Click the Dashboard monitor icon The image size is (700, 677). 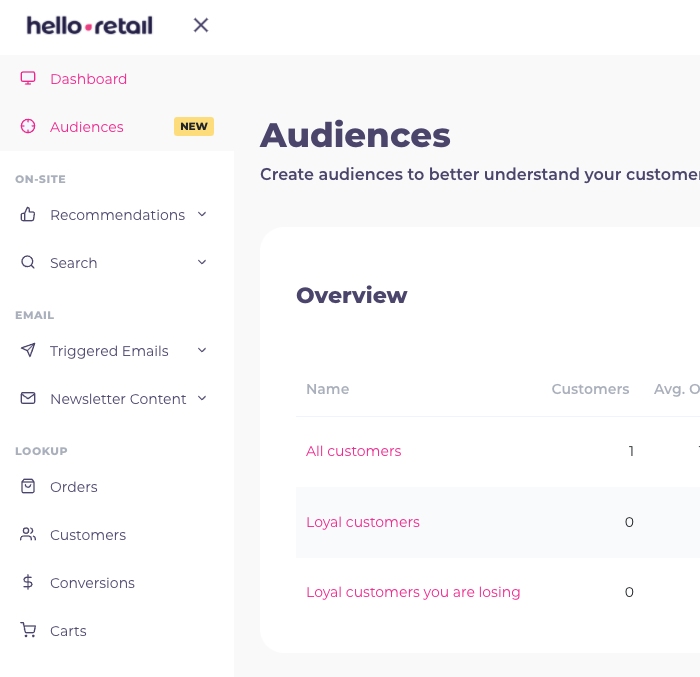(28, 79)
